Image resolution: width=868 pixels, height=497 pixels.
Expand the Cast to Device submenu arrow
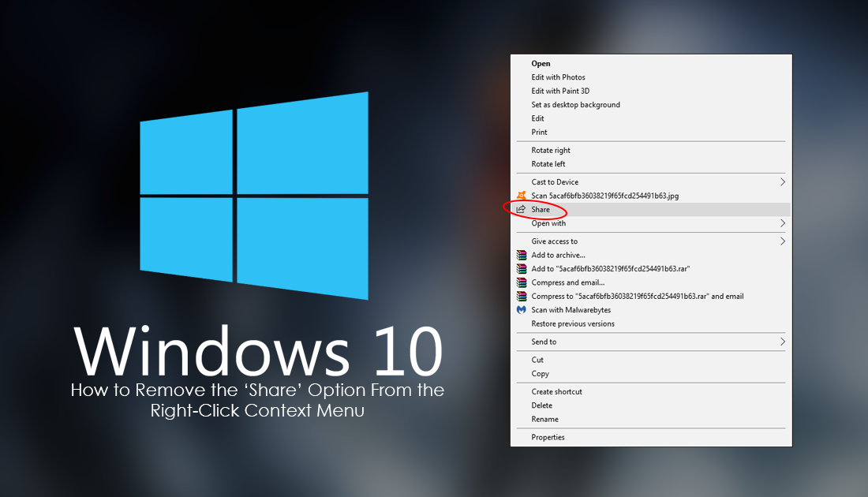pos(782,182)
